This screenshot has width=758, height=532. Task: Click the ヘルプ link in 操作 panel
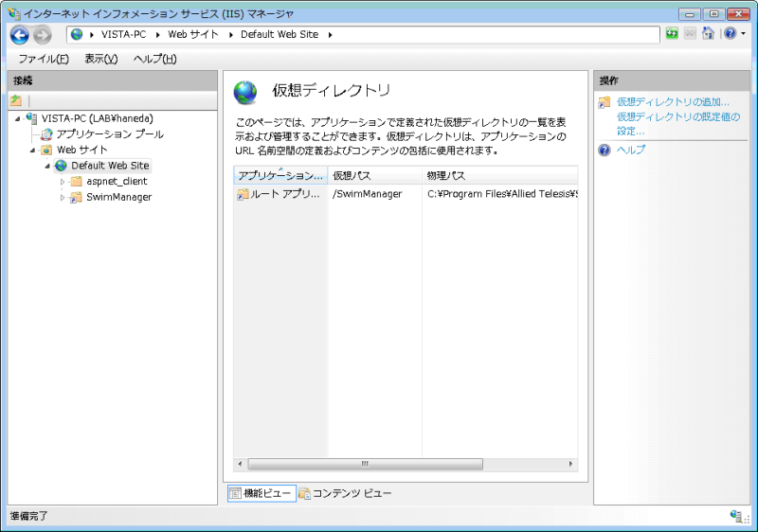(631, 150)
